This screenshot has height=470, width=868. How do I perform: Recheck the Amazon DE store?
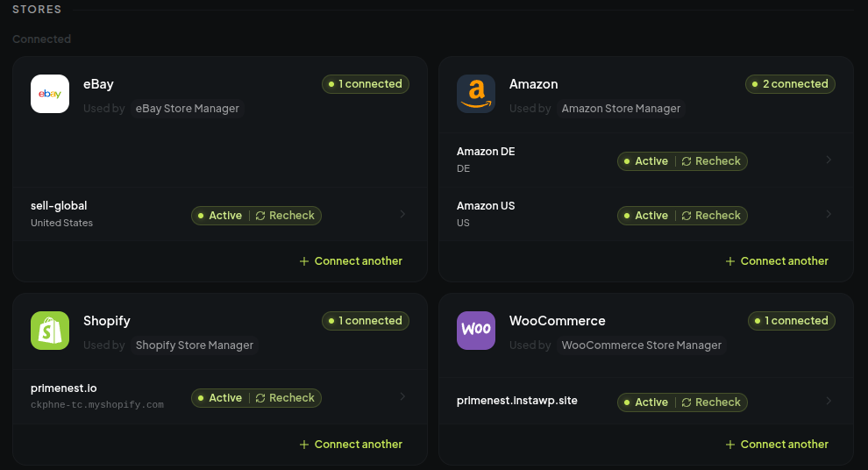(711, 161)
